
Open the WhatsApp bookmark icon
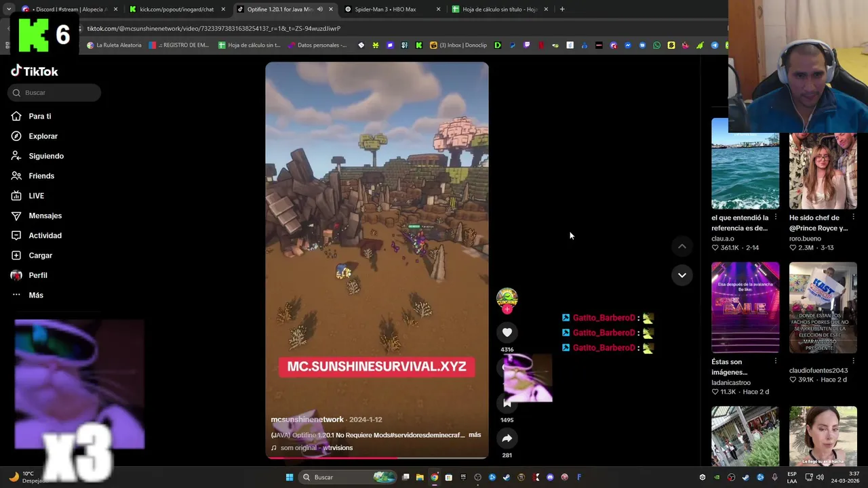pos(656,45)
